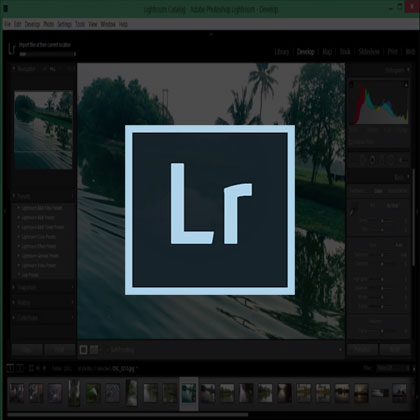
Task: Toggle the shadow clipping indicator on histogram
Action: point(351,84)
